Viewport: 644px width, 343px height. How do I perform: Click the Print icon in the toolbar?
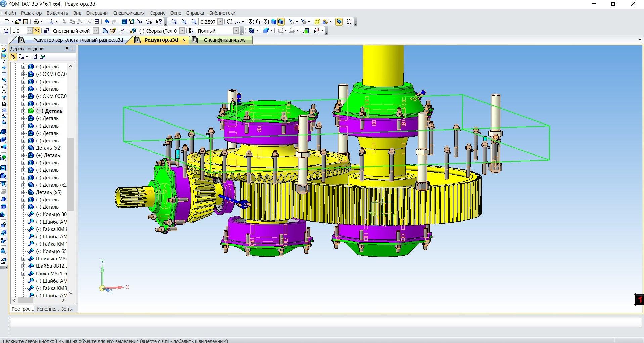[36, 22]
